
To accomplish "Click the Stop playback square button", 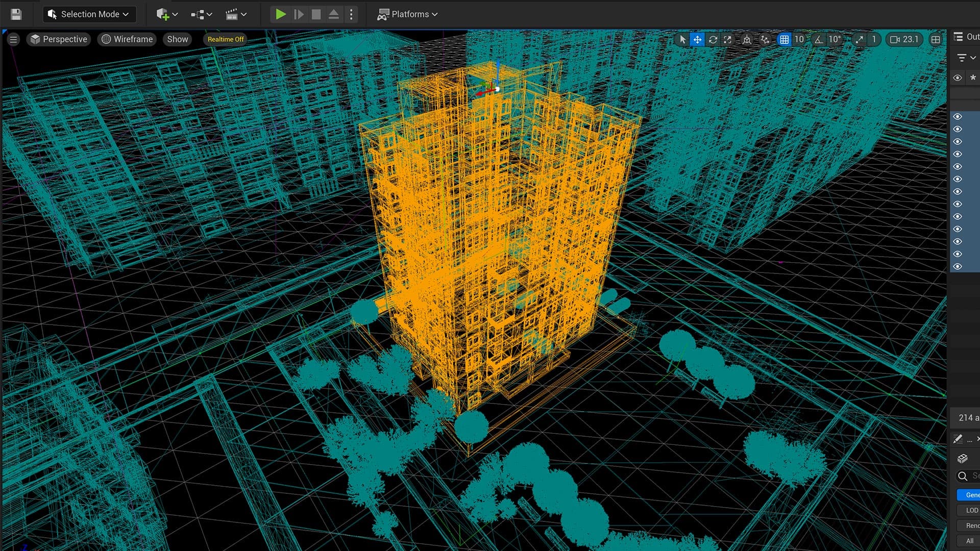I will [x=316, y=14].
